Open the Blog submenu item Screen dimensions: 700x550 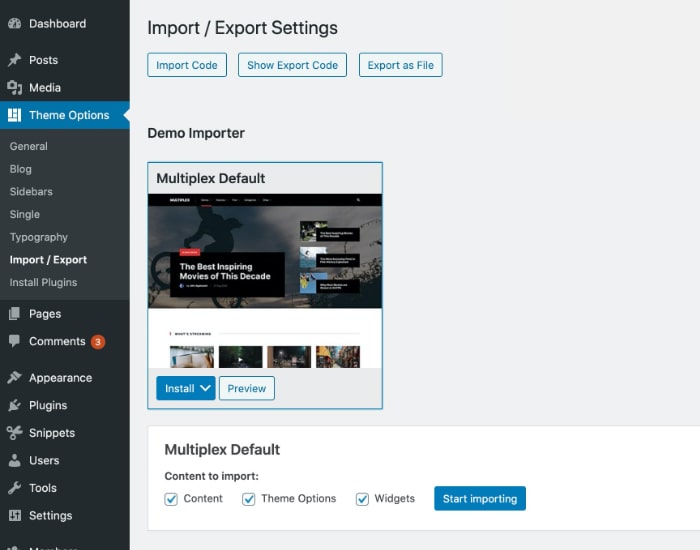tap(21, 169)
